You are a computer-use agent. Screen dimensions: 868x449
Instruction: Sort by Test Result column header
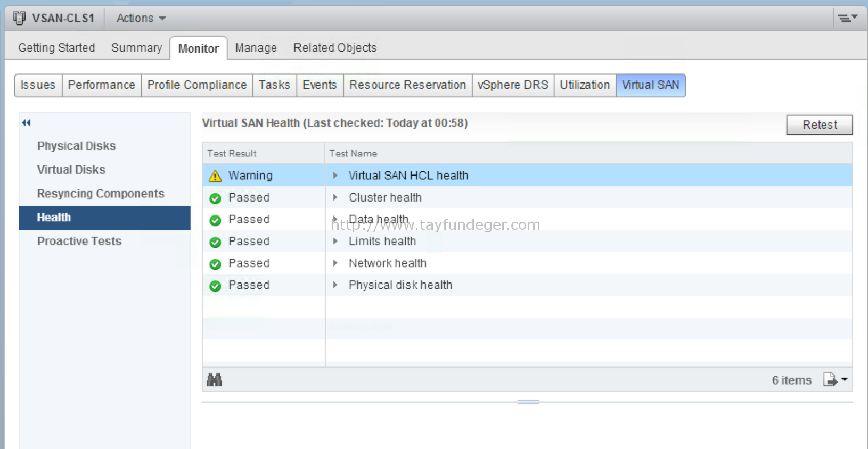pyautogui.click(x=264, y=153)
